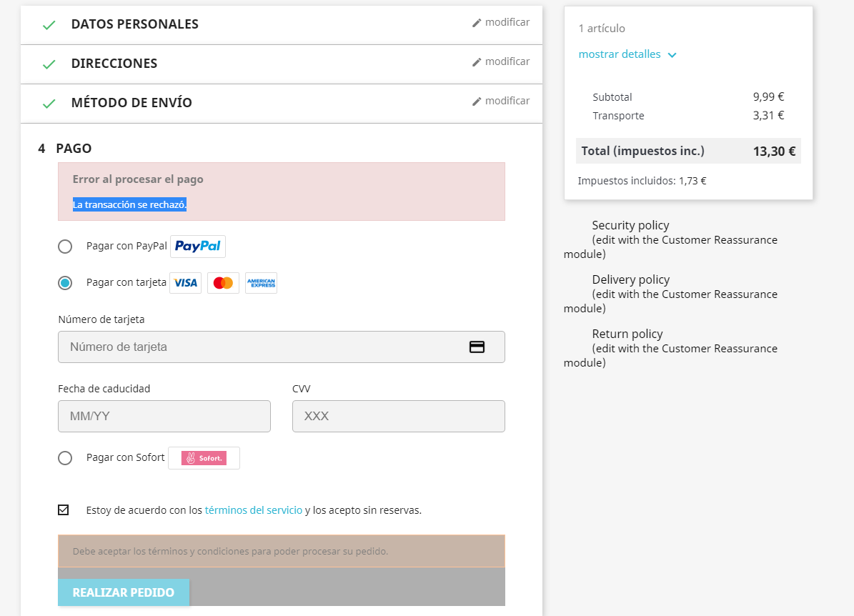
Task: Click the credit card icon in number field
Action: point(477,347)
